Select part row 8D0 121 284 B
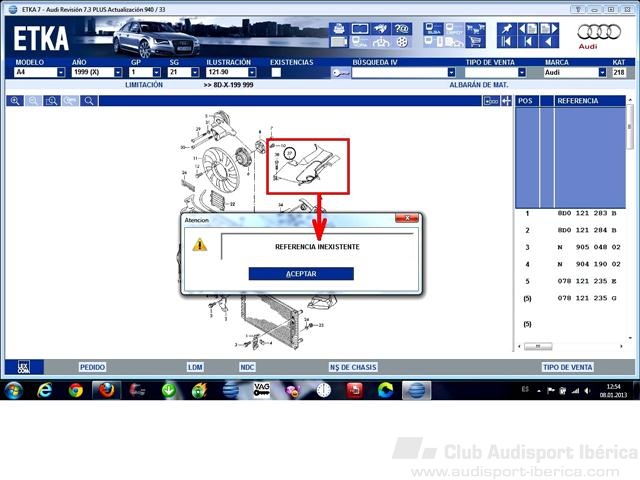This screenshot has height=480, width=640. point(570,230)
